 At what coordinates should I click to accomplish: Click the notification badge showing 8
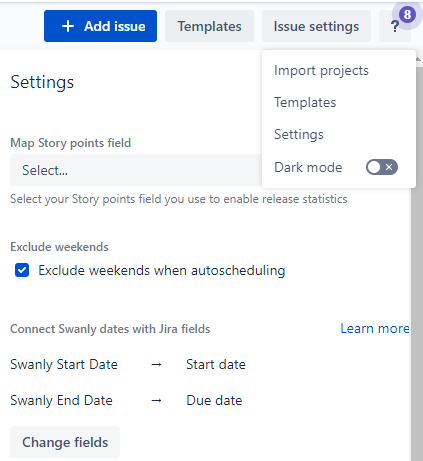click(x=407, y=15)
